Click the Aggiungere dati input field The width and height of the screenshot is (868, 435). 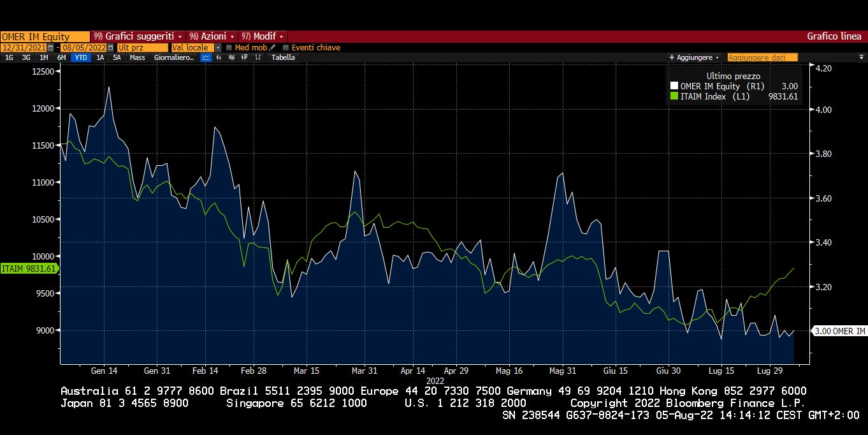[762, 57]
